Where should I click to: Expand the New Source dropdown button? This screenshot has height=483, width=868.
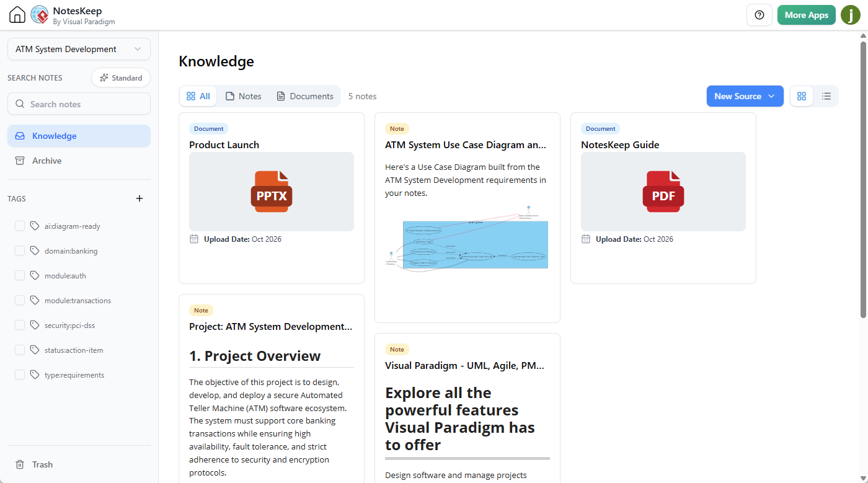(745, 96)
